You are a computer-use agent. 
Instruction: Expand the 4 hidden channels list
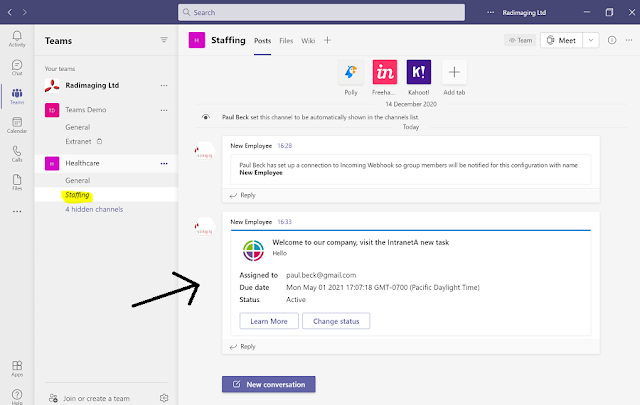(94, 209)
